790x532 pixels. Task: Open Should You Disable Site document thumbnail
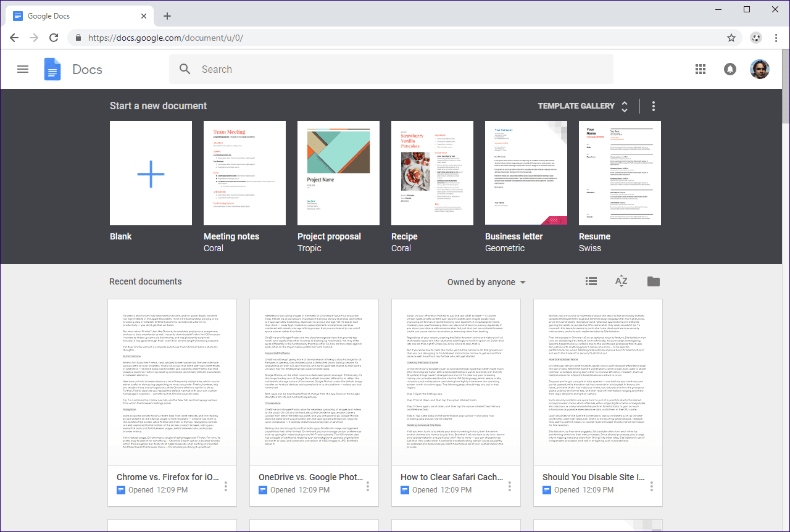click(x=598, y=382)
